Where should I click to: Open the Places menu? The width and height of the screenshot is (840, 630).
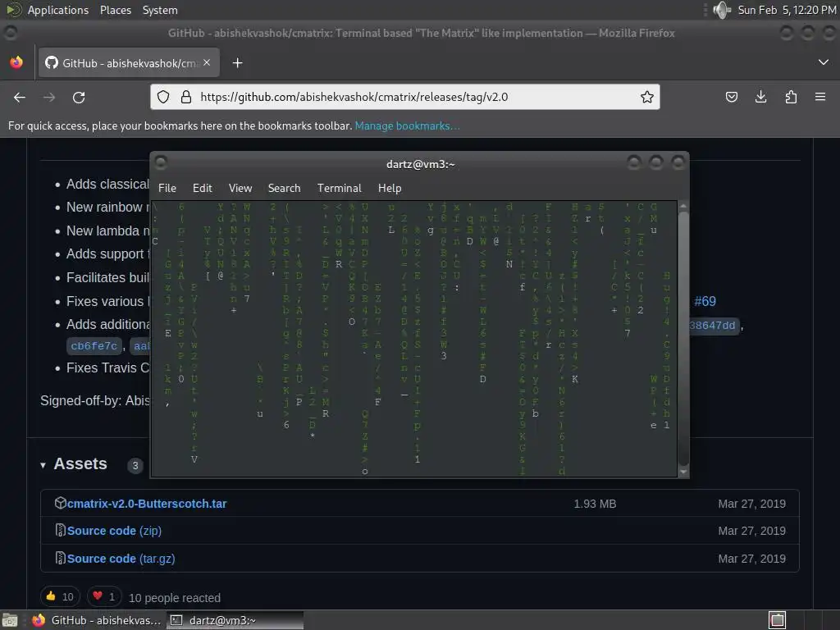click(x=115, y=10)
